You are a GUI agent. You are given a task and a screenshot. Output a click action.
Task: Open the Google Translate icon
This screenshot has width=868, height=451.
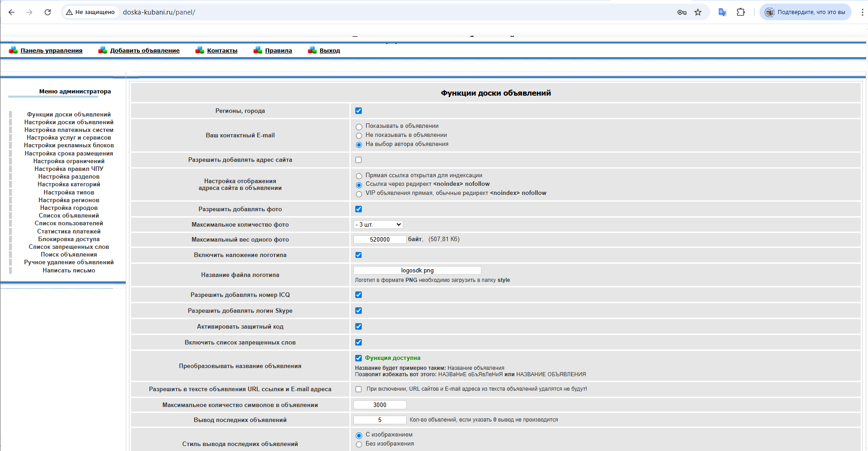pos(722,12)
